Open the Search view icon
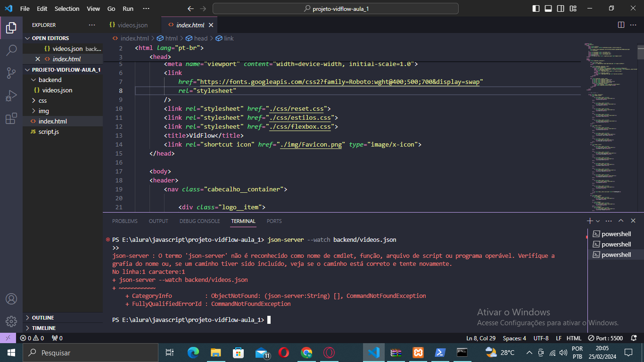This screenshot has width=644, height=362. click(11, 50)
